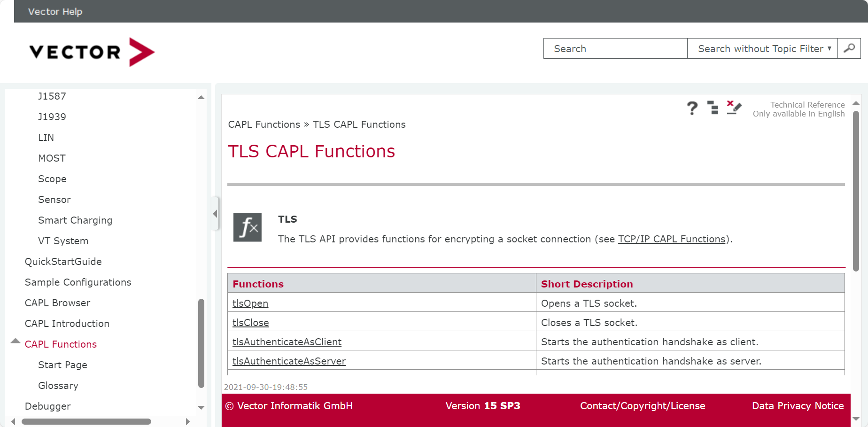Image resolution: width=868 pixels, height=427 pixels.
Task: Click the sidebar scroll down arrow
Action: [x=201, y=408]
